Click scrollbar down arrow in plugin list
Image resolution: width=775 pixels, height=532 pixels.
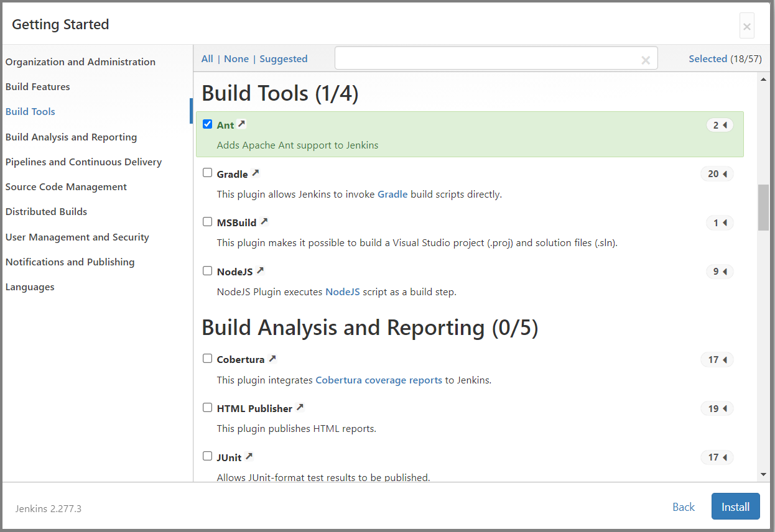coord(763,475)
